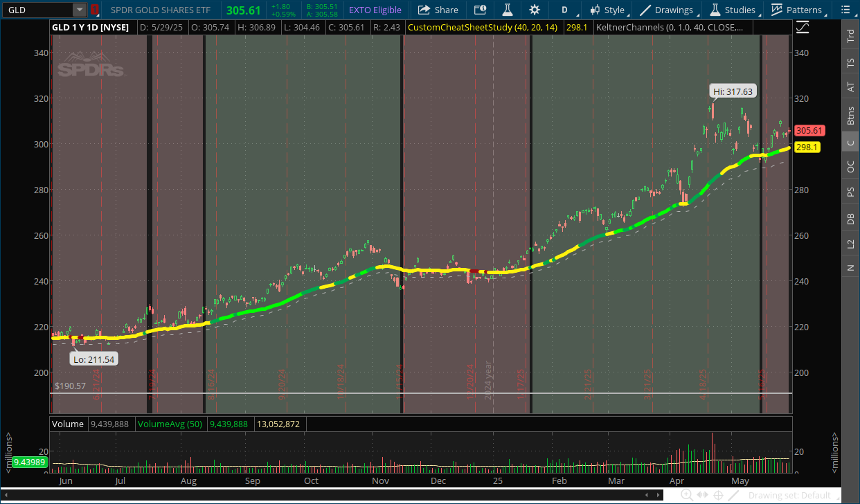Click the quick quote icon next to Share
The height and width of the screenshot is (504, 860).
tap(480, 10)
